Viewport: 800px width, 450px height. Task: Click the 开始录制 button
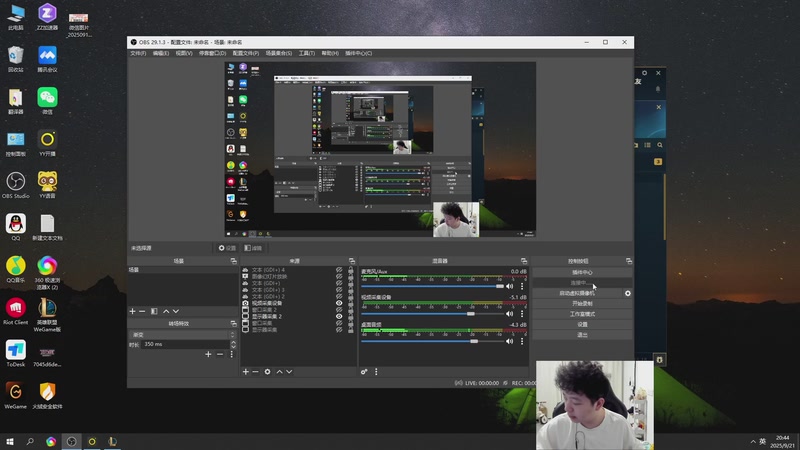pos(582,304)
